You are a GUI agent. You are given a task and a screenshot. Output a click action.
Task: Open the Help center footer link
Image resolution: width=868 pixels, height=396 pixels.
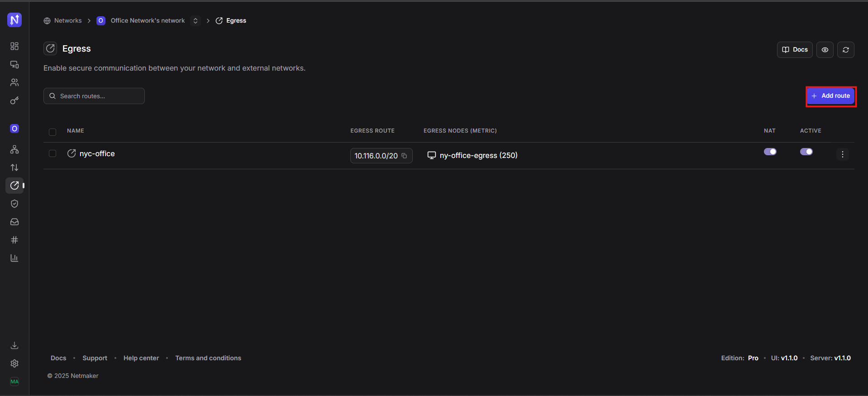141,358
